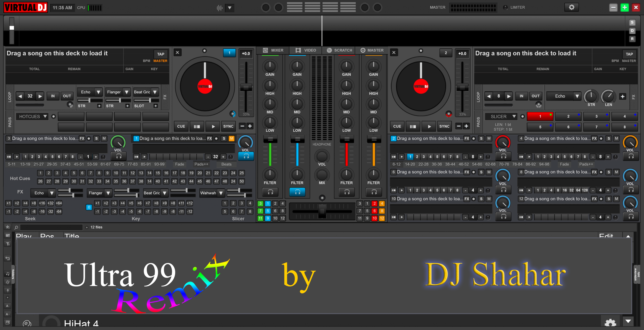Image resolution: width=644 pixels, height=330 pixels.
Task: Pause the left deck
Action: [197, 126]
